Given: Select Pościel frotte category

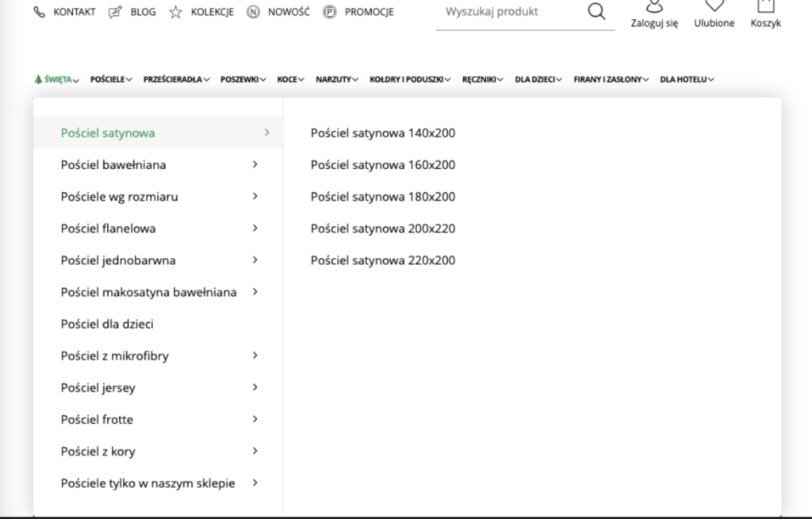Looking at the screenshot, I should tap(97, 420).
